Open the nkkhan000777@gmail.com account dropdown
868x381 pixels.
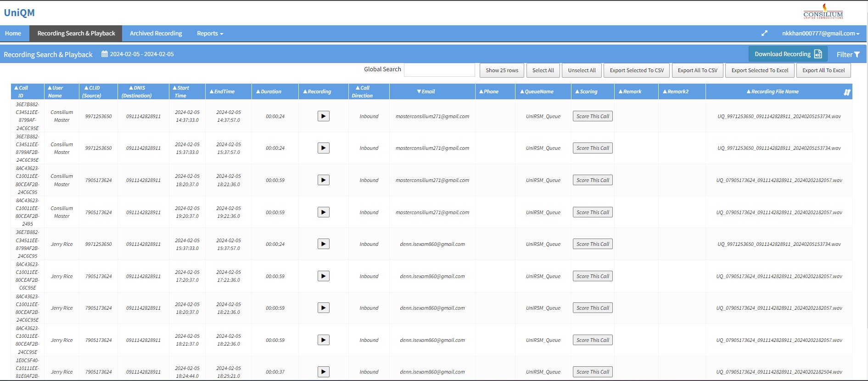pos(820,33)
